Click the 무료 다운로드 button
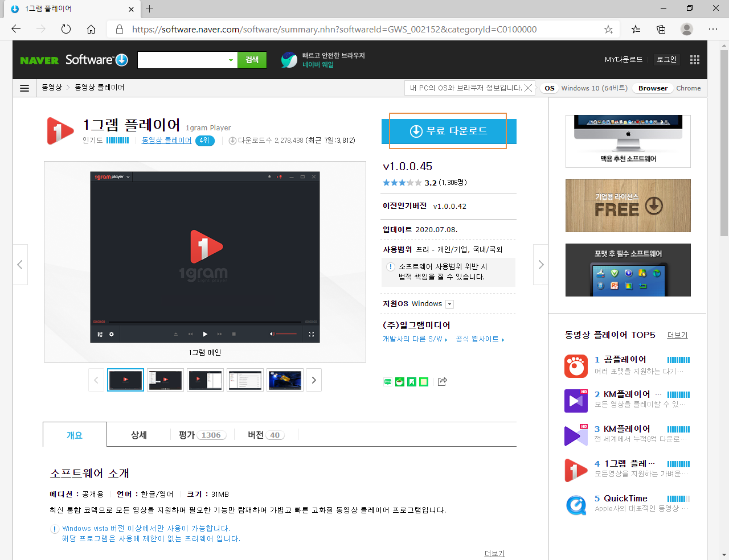This screenshot has height=560, width=729. coord(449,131)
